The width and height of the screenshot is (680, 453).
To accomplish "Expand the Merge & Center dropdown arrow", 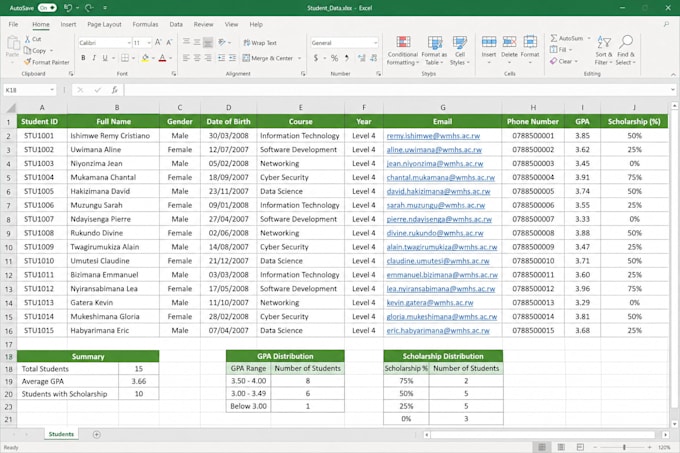I will click(x=299, y=58).
